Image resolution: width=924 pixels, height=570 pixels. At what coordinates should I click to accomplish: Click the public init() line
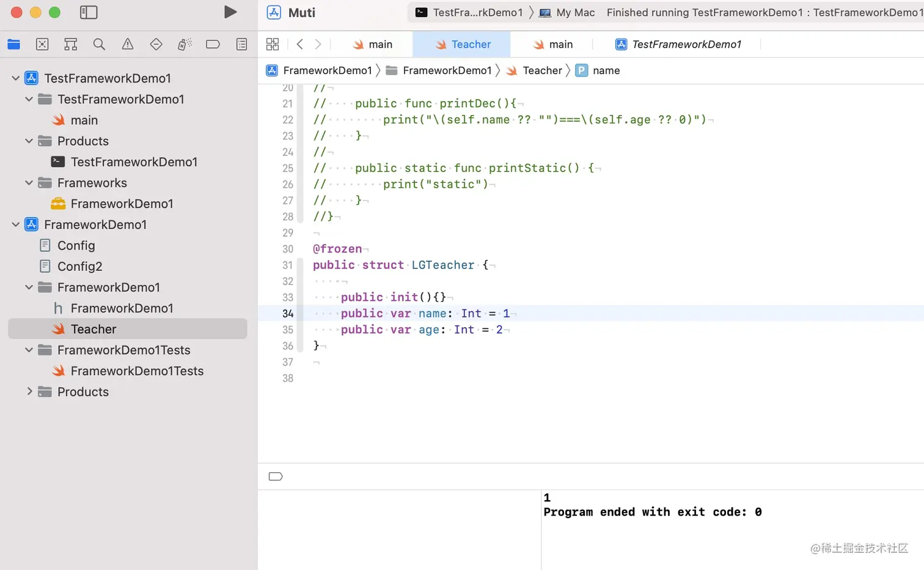click(394, 297)
